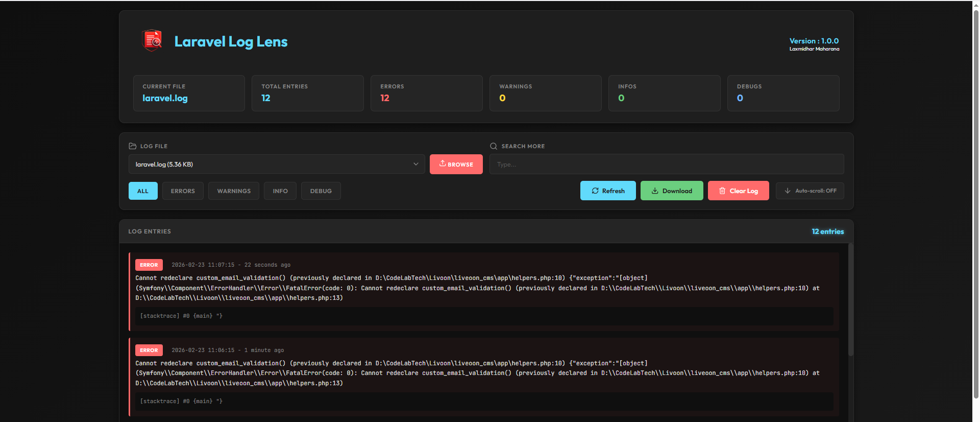
Task: Switch to the ERRORS filter tab
Action: (183, 191)
